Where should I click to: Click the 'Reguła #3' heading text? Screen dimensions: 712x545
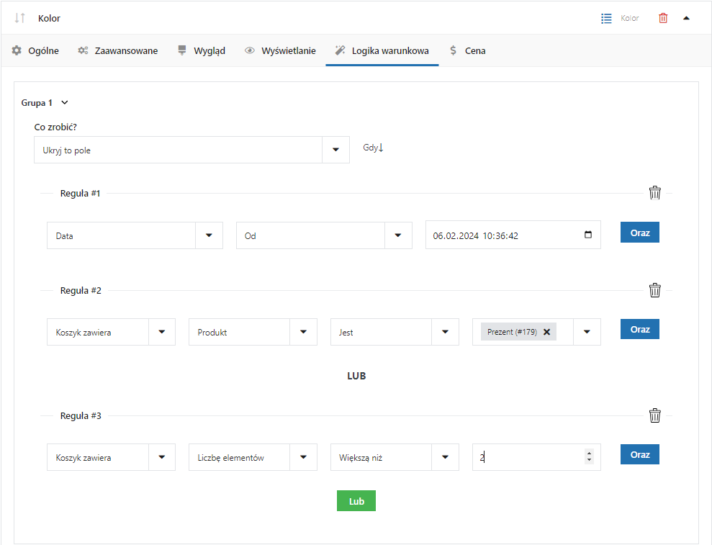(x=81, y=416)
